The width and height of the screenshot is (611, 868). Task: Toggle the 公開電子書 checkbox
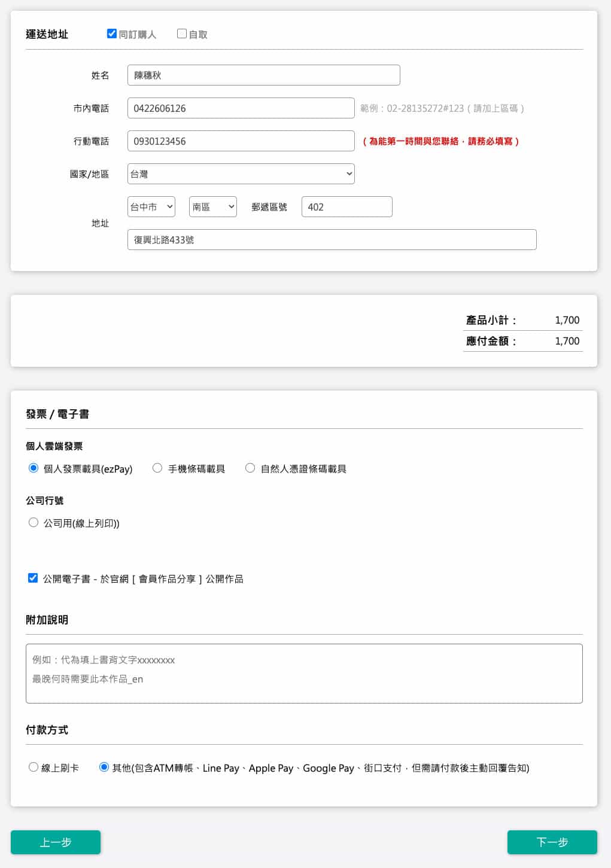pos(33,578)
